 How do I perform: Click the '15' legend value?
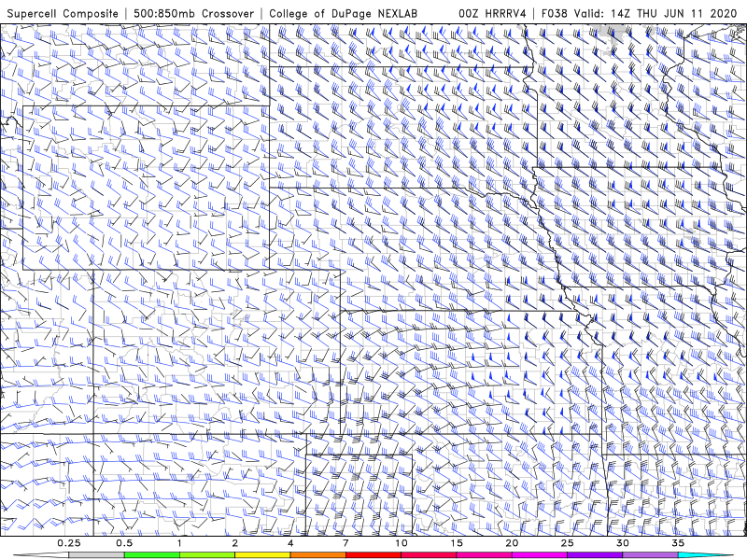pos(457,543)
